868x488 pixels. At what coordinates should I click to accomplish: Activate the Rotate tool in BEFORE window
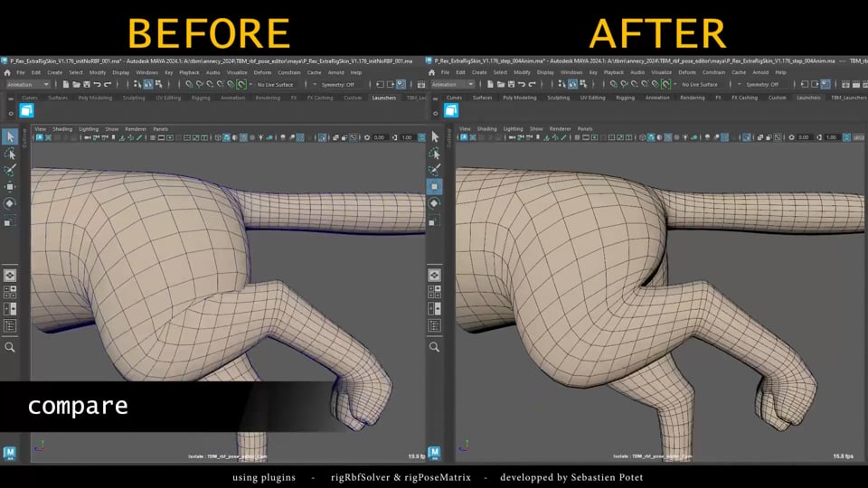coord(10,203)
